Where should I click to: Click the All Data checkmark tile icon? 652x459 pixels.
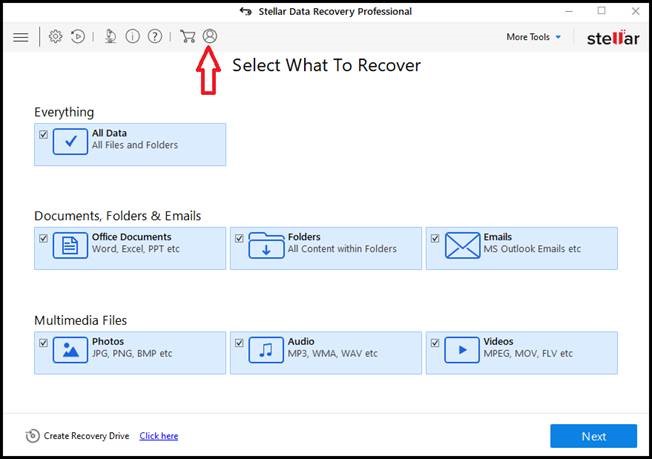coord(70,142)
